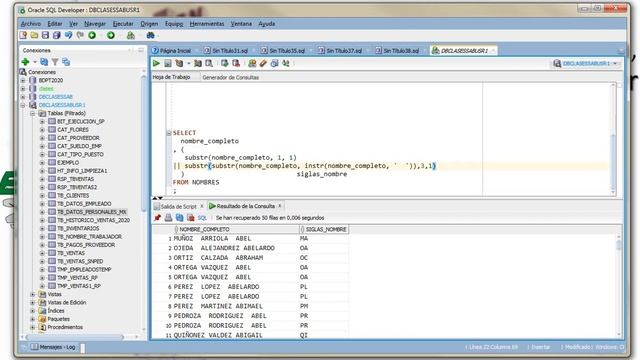Click the binoculars Find DB Object icon
Screen dimensions: 640x360
151,36
